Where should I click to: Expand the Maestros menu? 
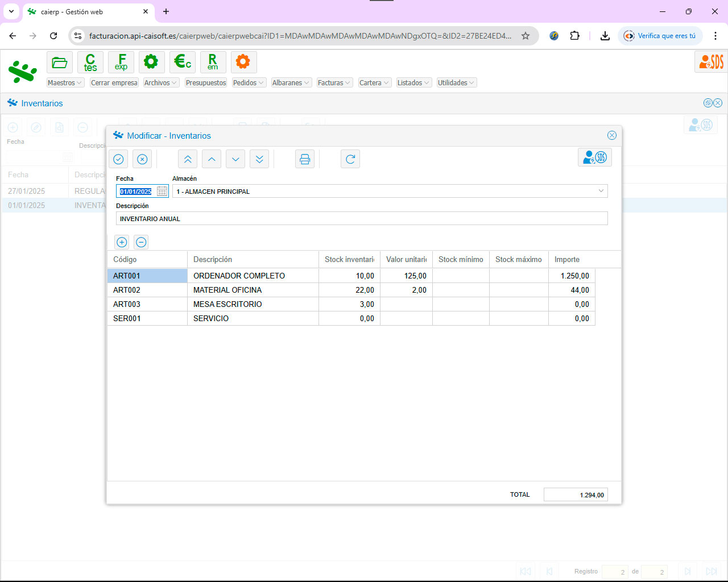tap(65, 83)
